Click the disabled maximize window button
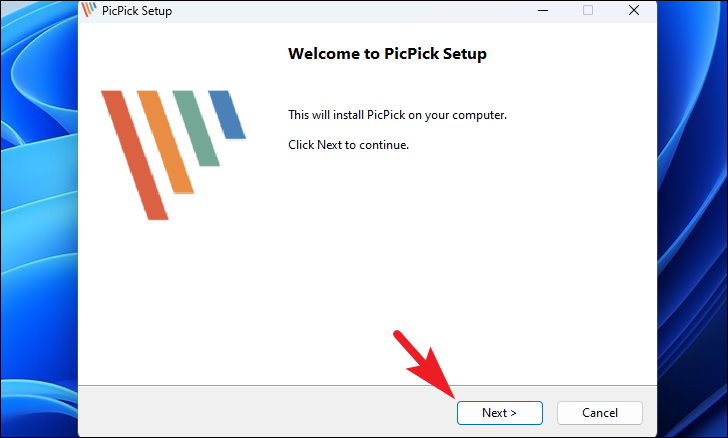 588,11
